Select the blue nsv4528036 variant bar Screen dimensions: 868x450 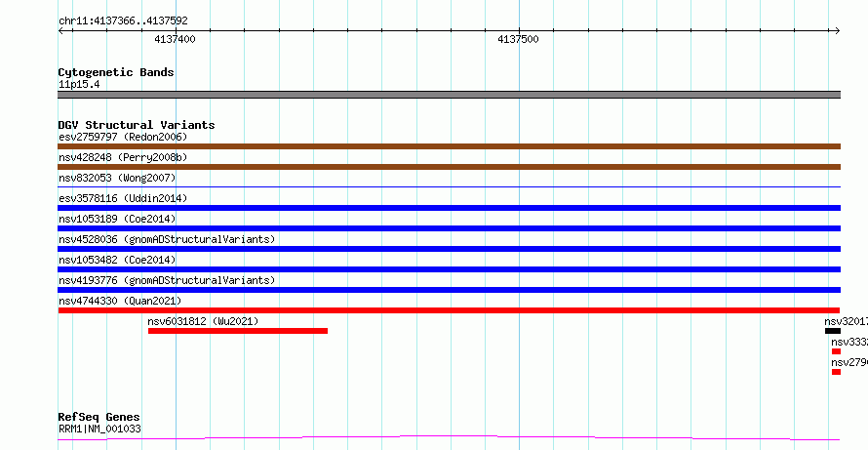(449, 249)
